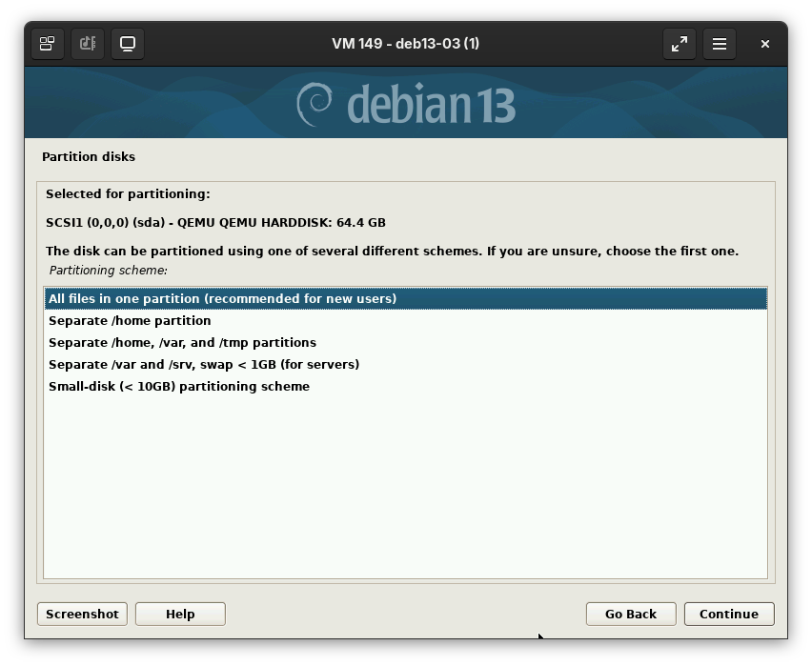Select 'Separate /home, /var, and /tmp partitions'
Image resolution: width=812 pixels, height=666 pixels.
point(182,342)
